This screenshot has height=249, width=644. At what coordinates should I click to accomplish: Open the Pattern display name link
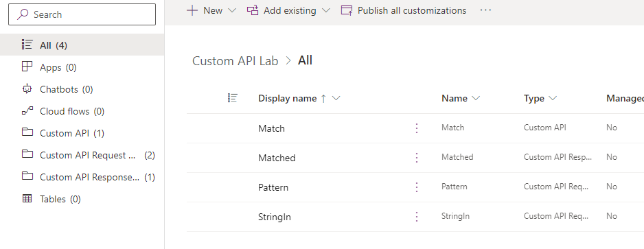(x=273, y=187)
